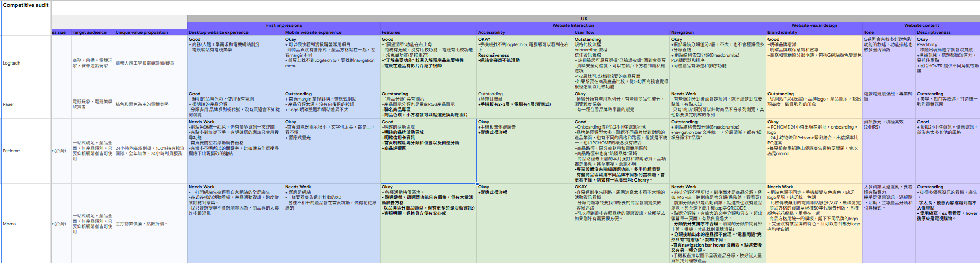Select the Momo row label cell

coord(25,224)
